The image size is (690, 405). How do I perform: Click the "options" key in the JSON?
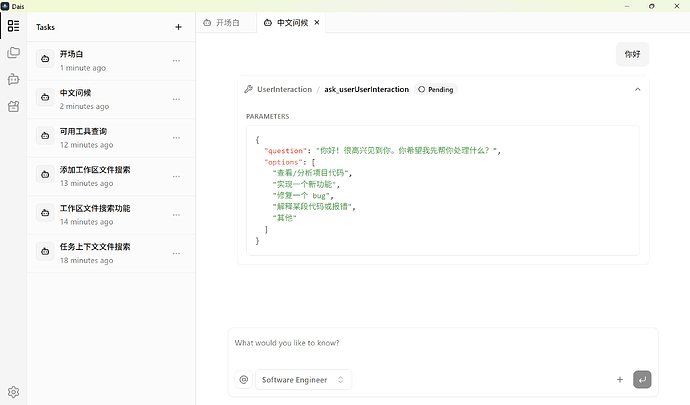point(283,162)
